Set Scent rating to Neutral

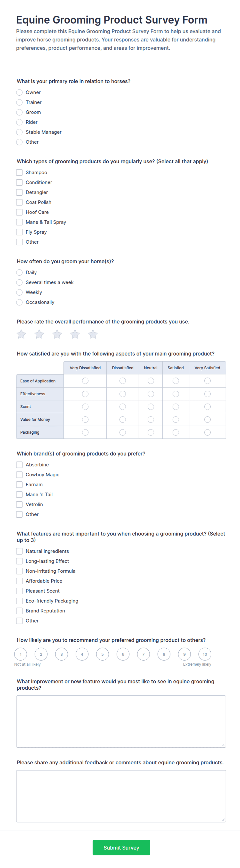coord(151,407)
